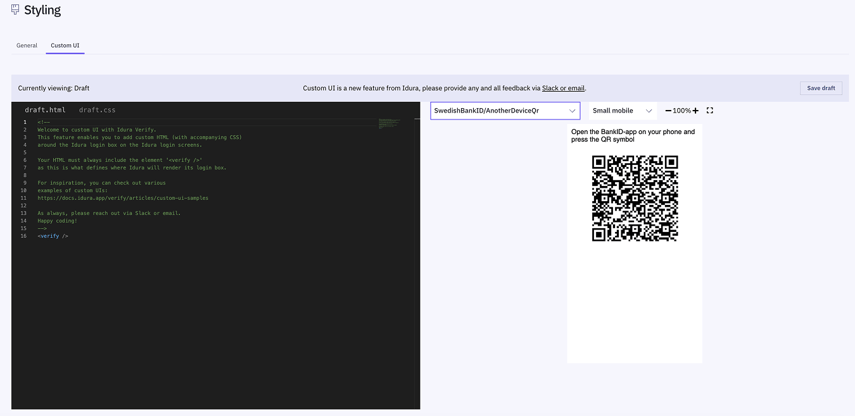Click the Styling paintbrush icon in the header
Image resolution: width=855 pixels, height=416 pixels.
[15, 10]
